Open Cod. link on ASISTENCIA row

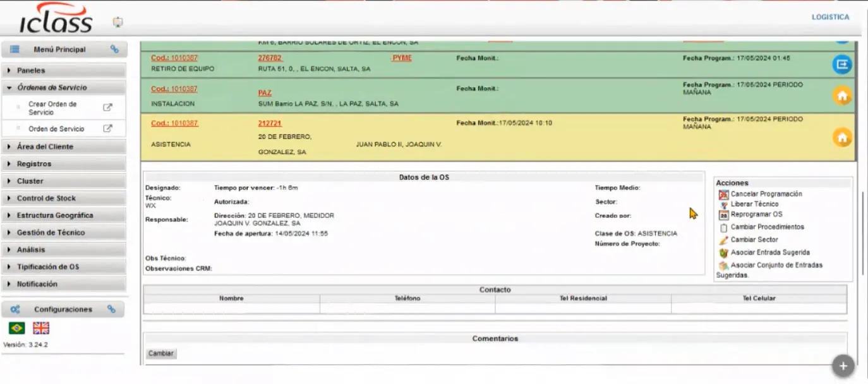point(174,123)
